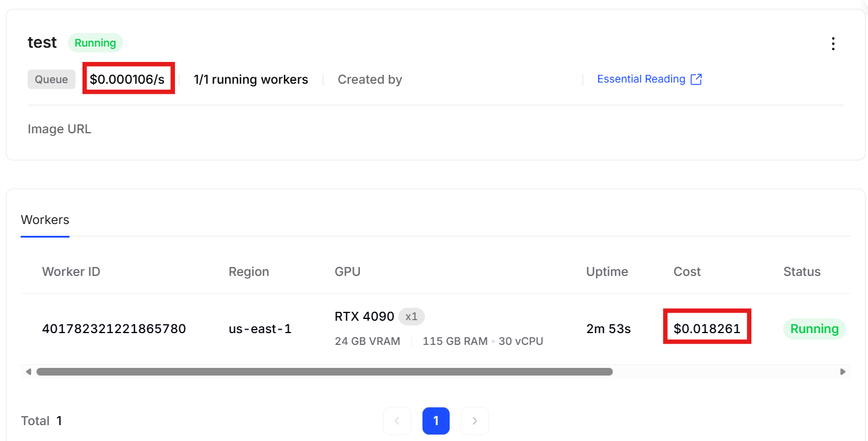Click the $0.000106/s price rate

(x=127, y=80)
